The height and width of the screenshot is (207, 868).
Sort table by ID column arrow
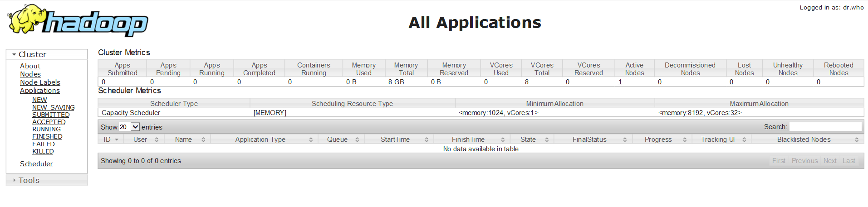[117, 140]
